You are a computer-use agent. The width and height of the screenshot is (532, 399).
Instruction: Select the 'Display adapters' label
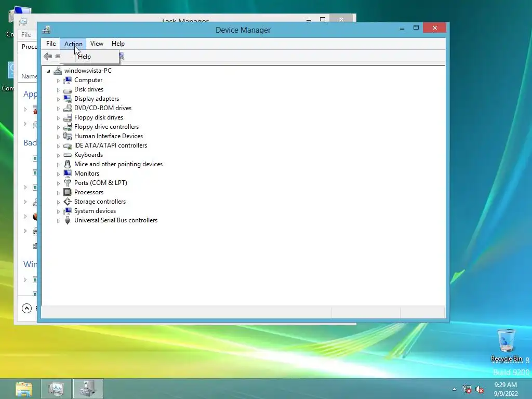[x=97, y=99]
